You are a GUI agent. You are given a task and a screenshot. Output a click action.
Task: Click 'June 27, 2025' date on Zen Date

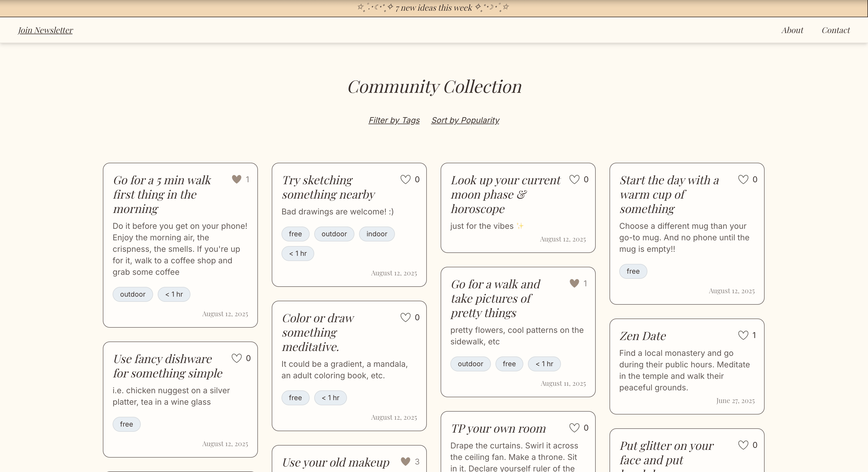point(735,400)
